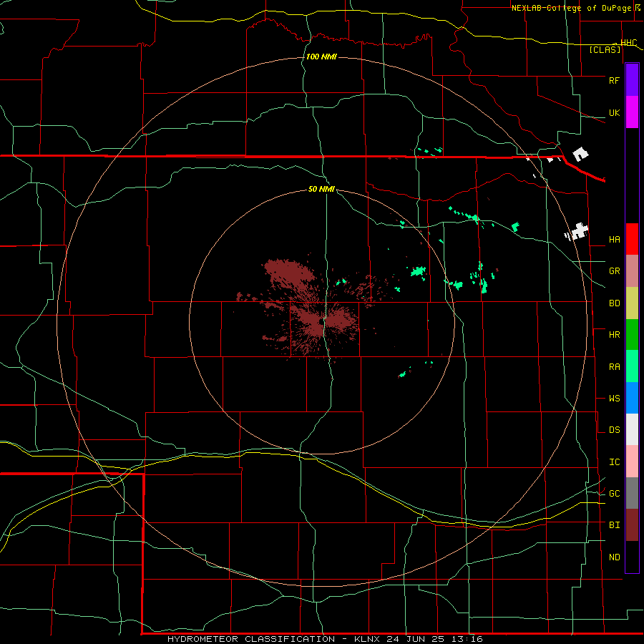Screen dimensions: 644x644
Task: Click the '50 NMI' range ring label
Action: (321, 189)
